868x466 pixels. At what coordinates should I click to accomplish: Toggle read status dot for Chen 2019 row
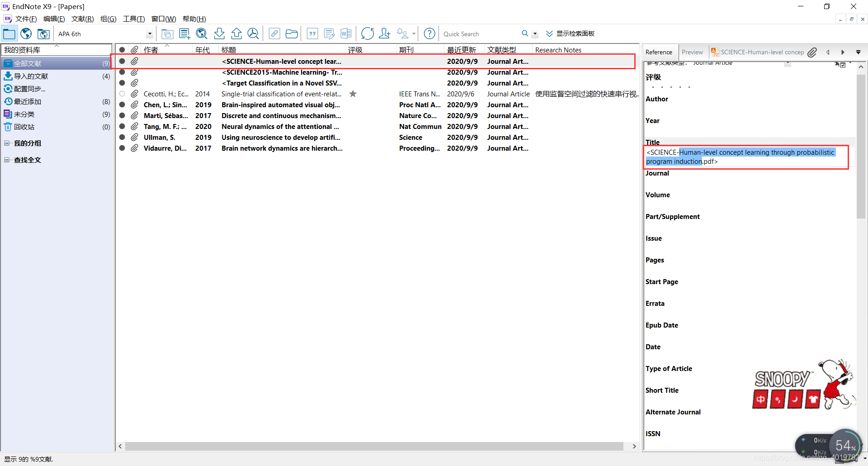(122, 105)
